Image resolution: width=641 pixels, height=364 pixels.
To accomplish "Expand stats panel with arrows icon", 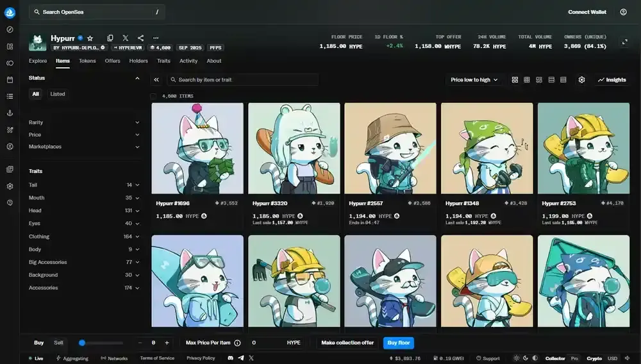I will tap(624, 42).
